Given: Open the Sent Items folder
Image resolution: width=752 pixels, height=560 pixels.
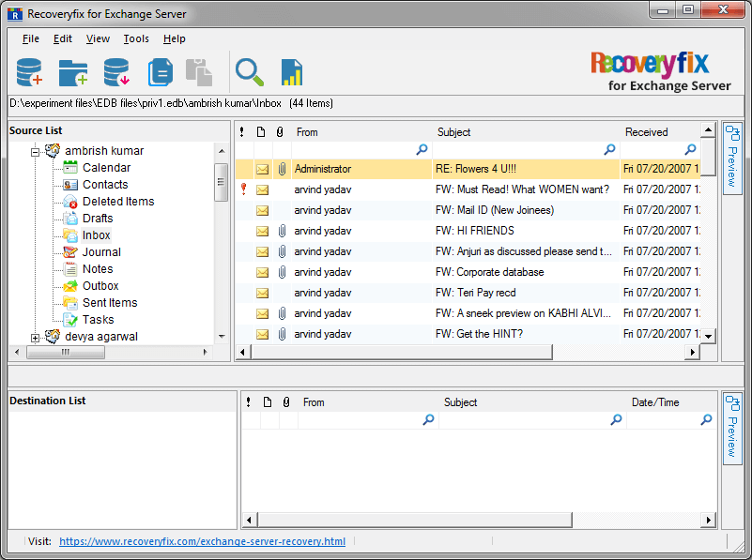Looking at the screenshot, I should [110, 302].
